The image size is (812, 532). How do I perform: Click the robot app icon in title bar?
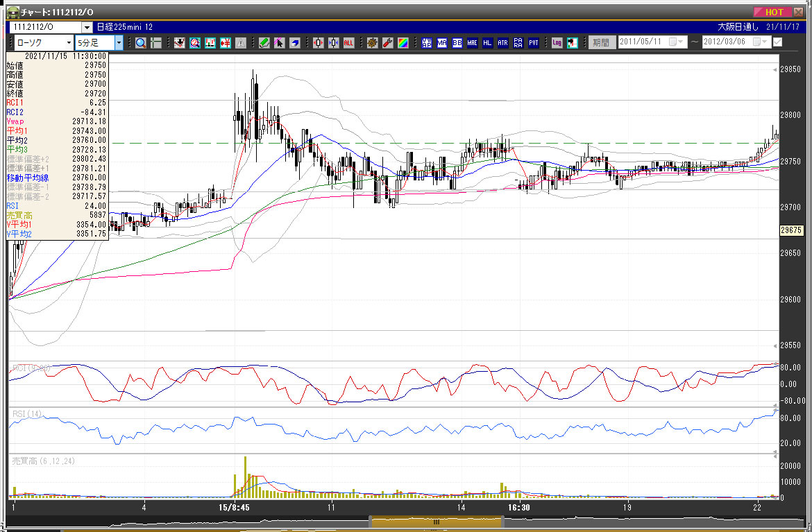[13, 12]
